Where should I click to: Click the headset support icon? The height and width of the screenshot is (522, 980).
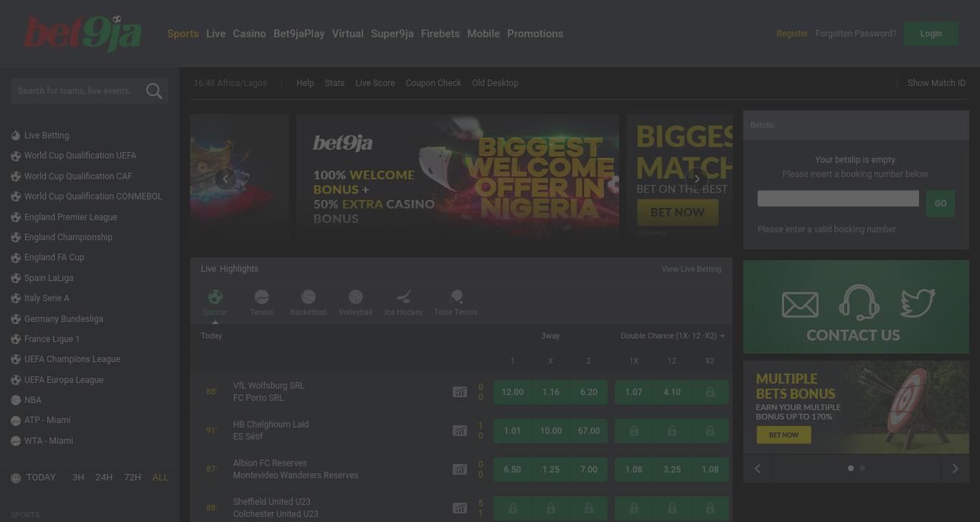click(x=859, y=302)
